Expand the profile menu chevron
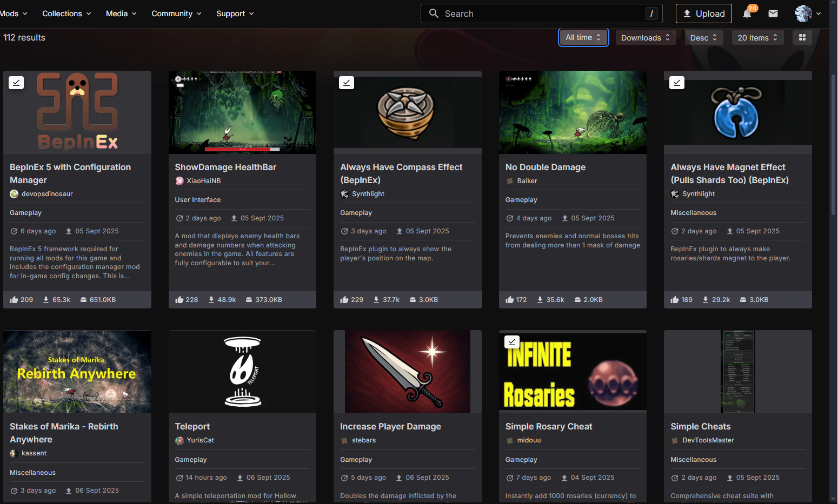Screen dimensions: 838x504 [x=819, y=14]
